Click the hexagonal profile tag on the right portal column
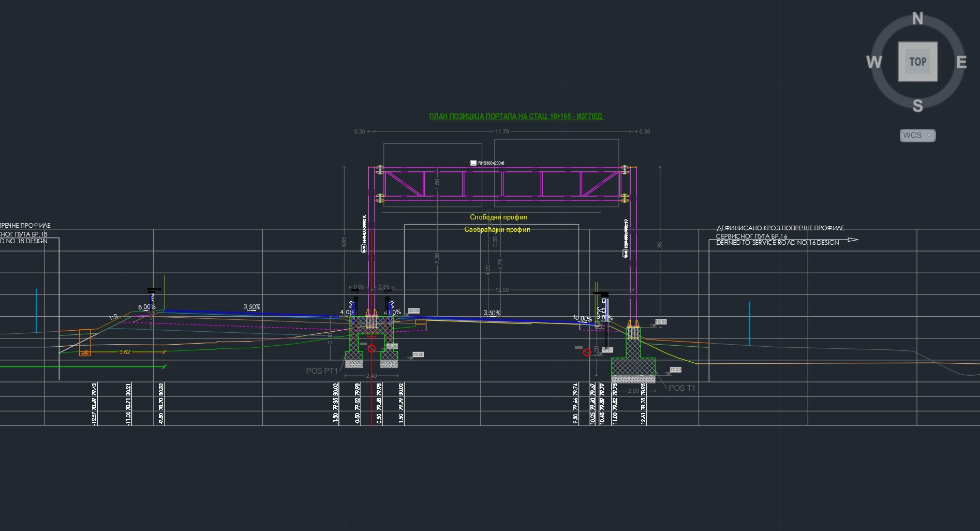980x531 pixels. [625, 254]
